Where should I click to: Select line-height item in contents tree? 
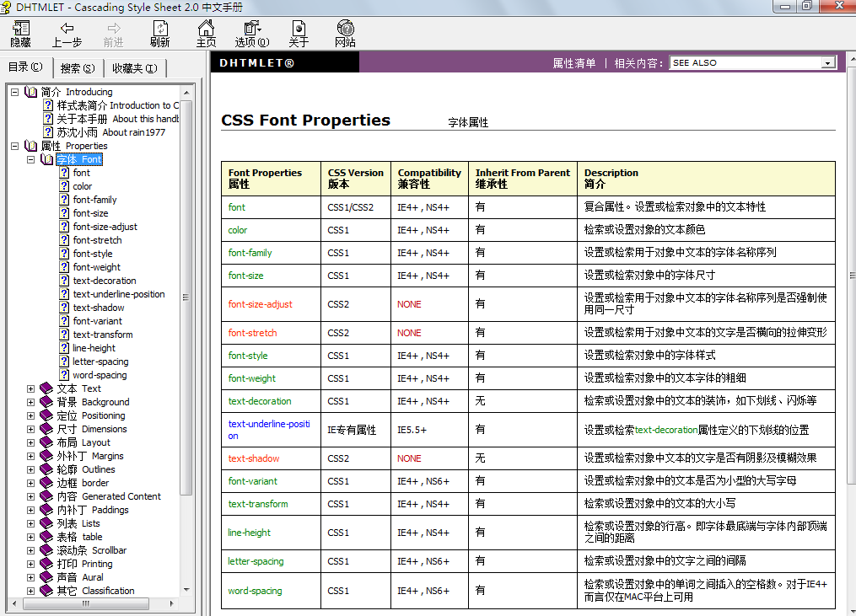tap(94, 348)
